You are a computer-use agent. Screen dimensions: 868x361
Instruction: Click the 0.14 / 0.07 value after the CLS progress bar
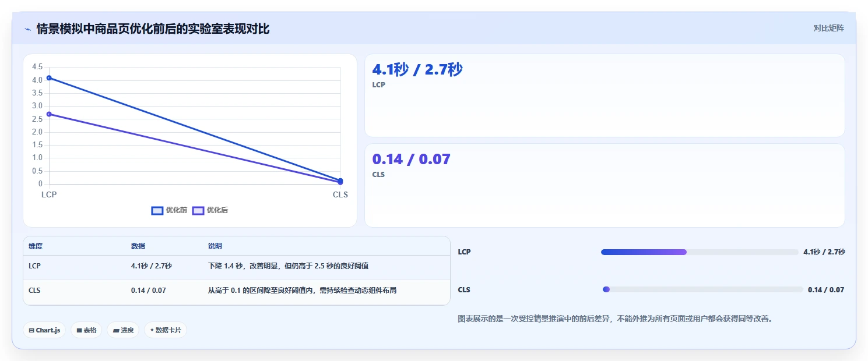pyautogui.click(x=826, y=289)
